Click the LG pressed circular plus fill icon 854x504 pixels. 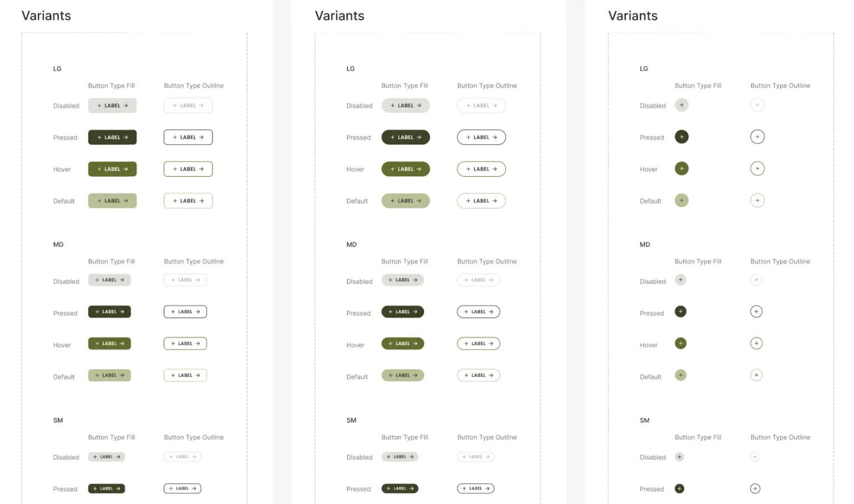coord(682,137)
